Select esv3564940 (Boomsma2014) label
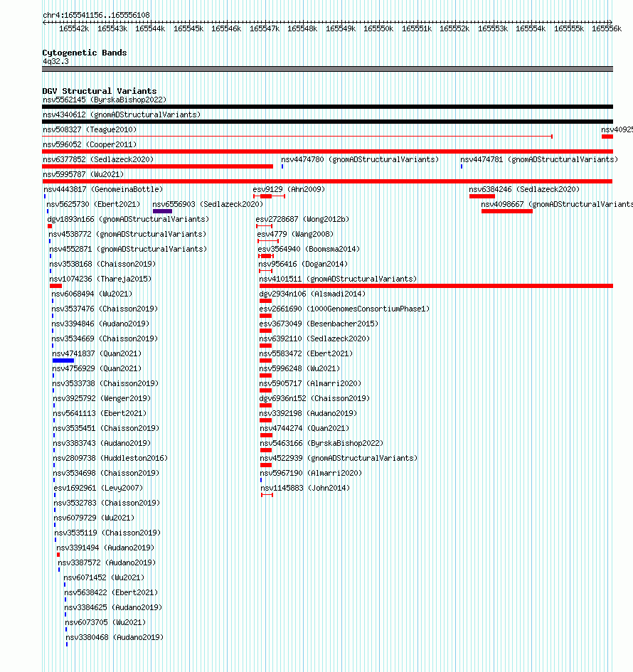This screenshot has height=672, width=633. pos(309,249)
